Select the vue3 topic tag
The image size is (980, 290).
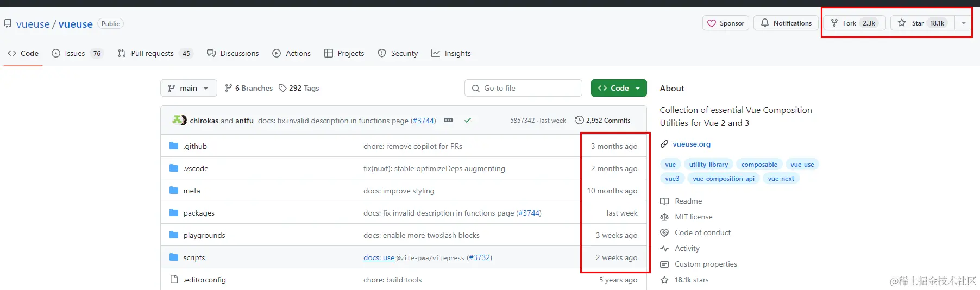(x=672, y=179)
